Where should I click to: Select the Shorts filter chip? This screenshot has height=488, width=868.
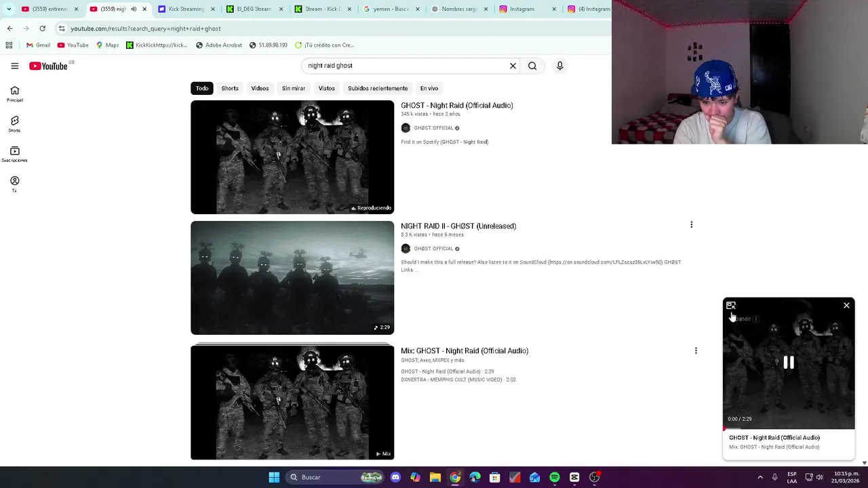pyautogui.click(x=230, y=88)
